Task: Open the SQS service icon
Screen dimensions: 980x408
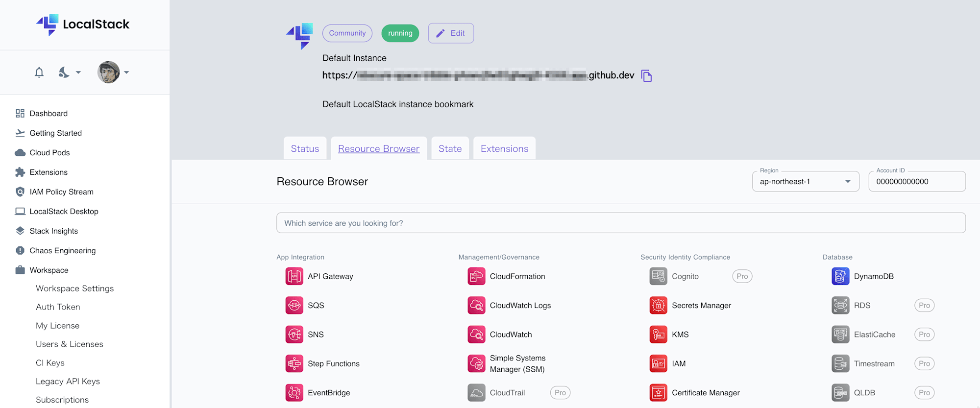Action: pyautogui.click(x=294, y=305)
